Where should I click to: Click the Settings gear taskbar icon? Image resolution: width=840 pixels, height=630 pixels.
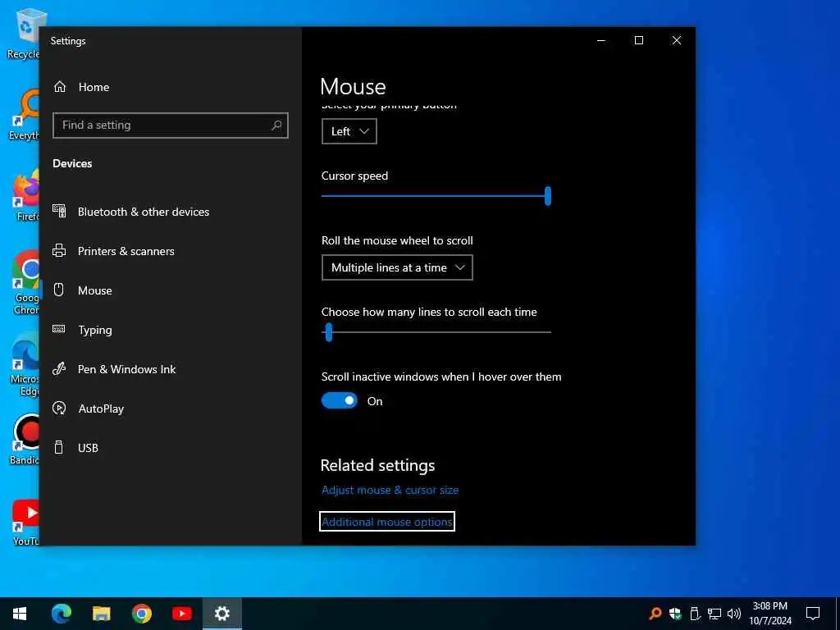pyautogui.click(x=221, y=614)
